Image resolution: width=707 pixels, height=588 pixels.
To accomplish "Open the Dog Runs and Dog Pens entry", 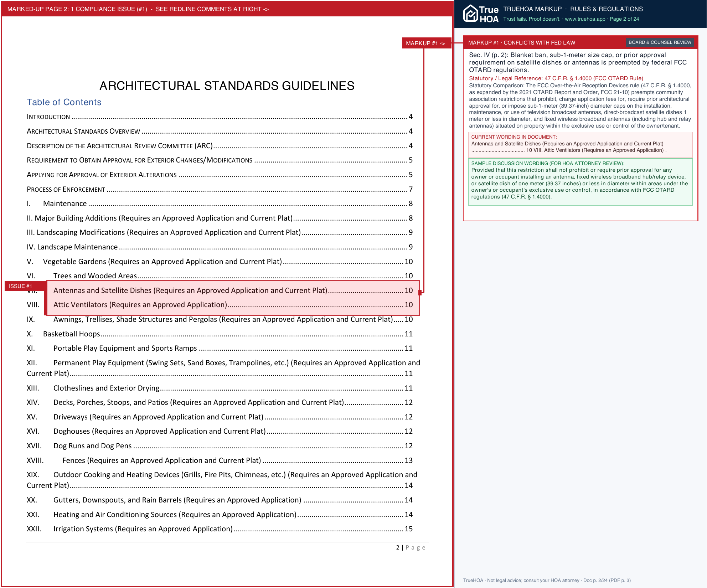I will tap(220, 446).
